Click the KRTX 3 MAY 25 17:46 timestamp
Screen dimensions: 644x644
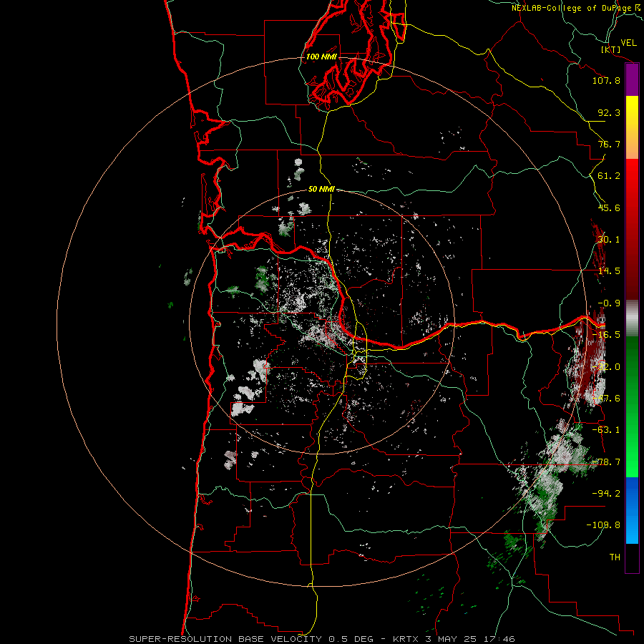coord(454,639)
